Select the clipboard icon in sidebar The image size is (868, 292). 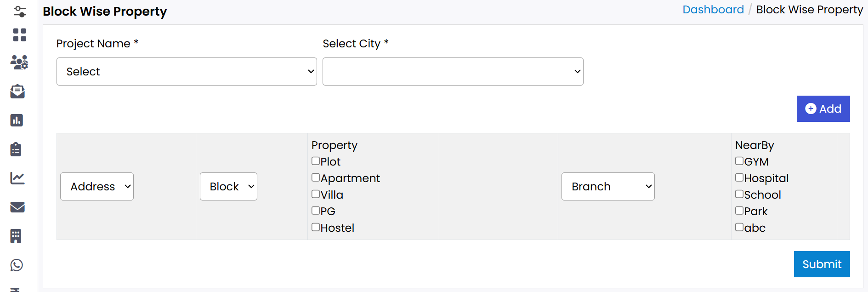point(17,149)
